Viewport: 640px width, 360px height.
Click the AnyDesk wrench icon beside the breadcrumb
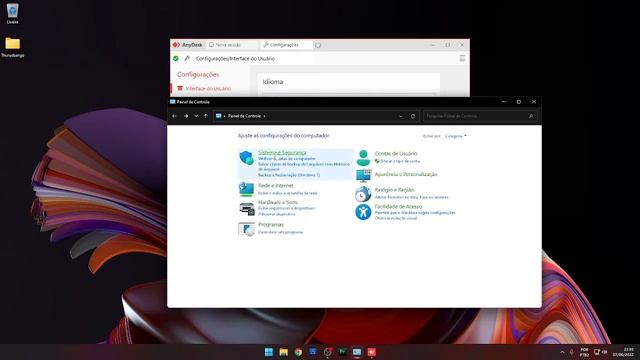187,59
